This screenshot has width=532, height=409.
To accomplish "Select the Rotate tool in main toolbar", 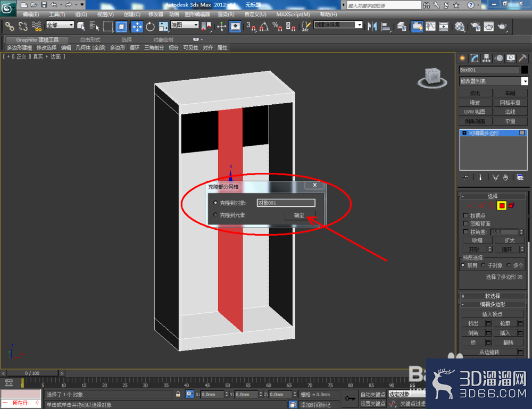I will coord(150,27).
